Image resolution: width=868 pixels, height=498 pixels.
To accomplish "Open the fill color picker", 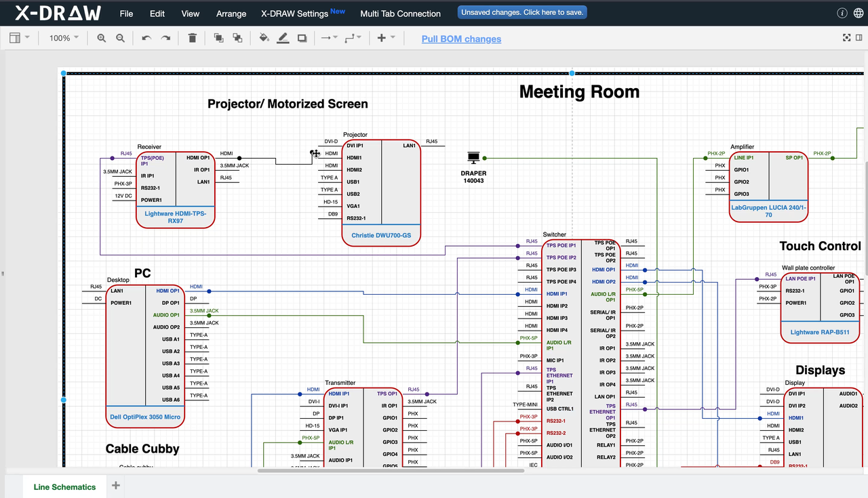I will [x=264, y=39].
